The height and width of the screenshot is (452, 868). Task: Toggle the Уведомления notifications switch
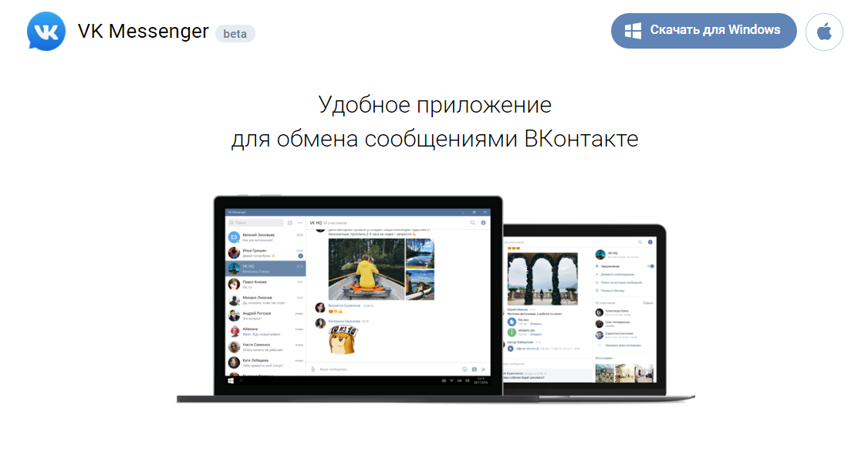click(x=650, y=266)
